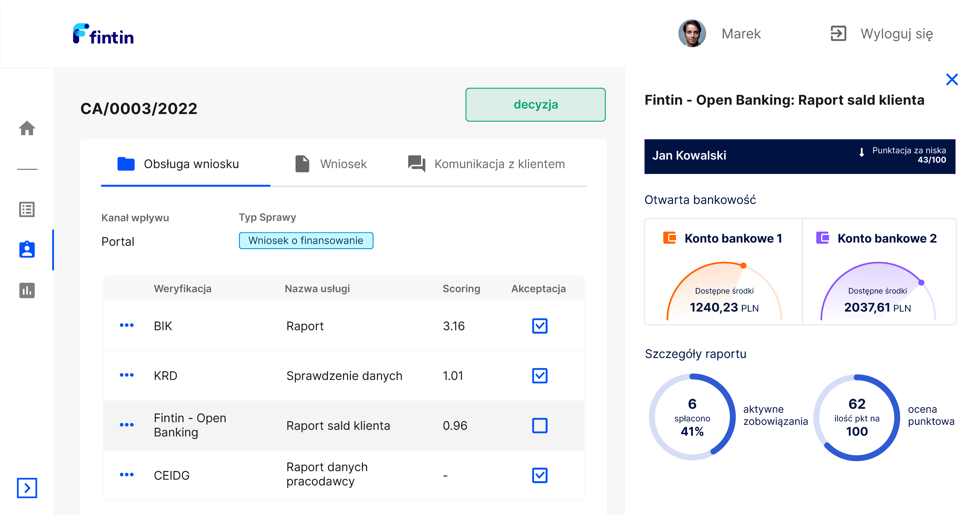Open the list view sidebar icon
The width and height of the screenshot is (980, 515).
point(27,209)
